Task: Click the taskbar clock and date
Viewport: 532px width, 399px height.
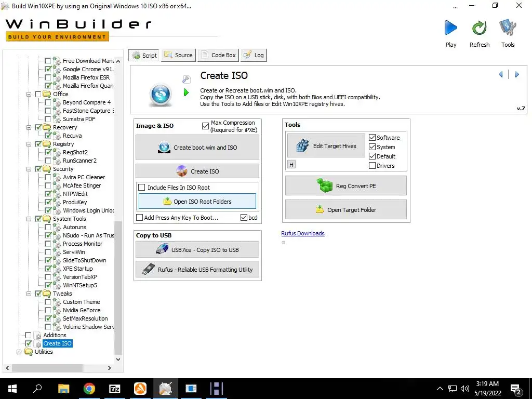Action: tap(487, 389)
